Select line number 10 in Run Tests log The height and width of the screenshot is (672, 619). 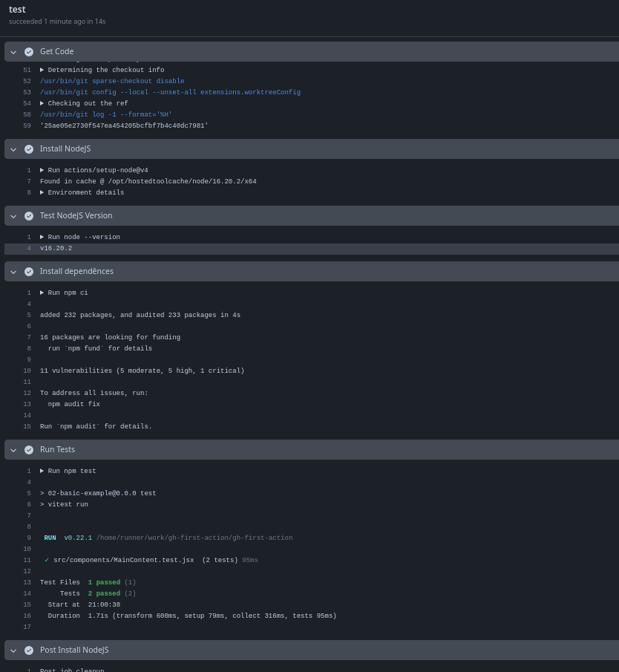(27, 549)
